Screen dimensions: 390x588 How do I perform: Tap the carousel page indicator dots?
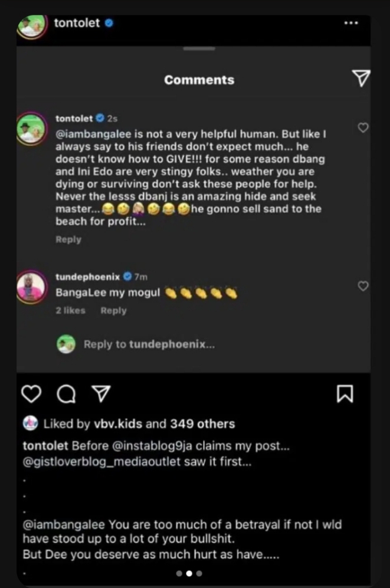coord(189,573)
